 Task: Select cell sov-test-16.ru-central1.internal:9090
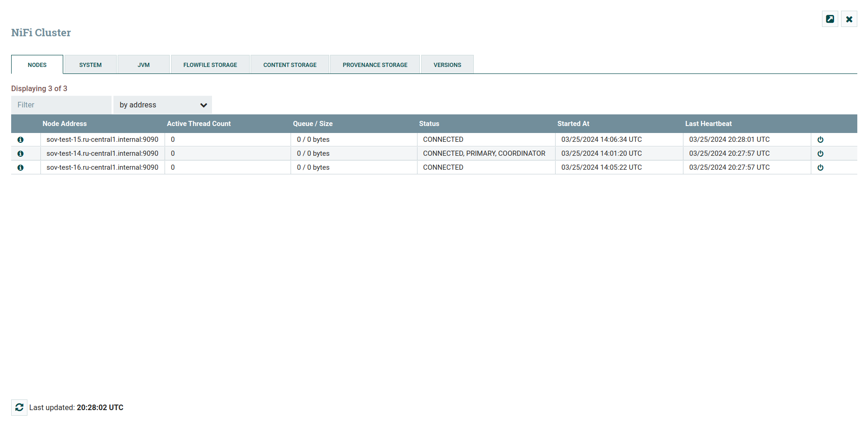point(102,167)
